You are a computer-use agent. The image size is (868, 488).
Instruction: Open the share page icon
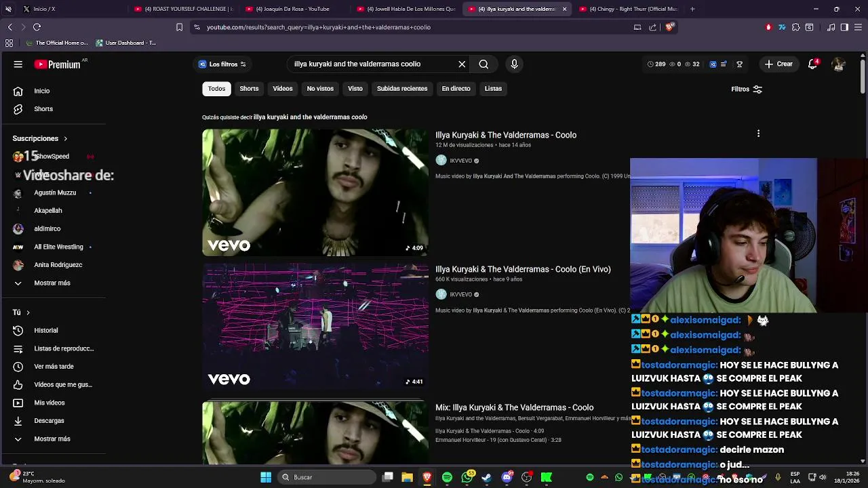coord(652,27)
